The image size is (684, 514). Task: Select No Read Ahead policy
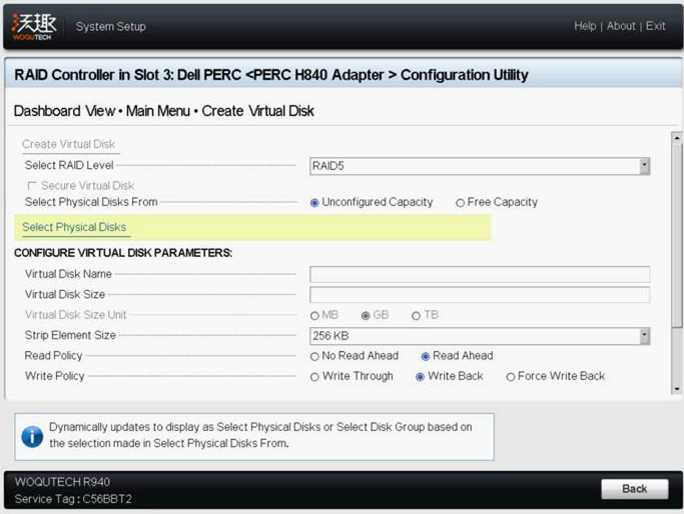[x=314, y=356]
